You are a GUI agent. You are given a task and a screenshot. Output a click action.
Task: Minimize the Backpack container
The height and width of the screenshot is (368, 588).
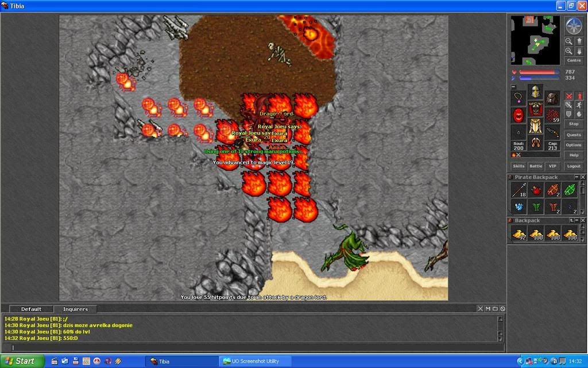click(577, 220)
